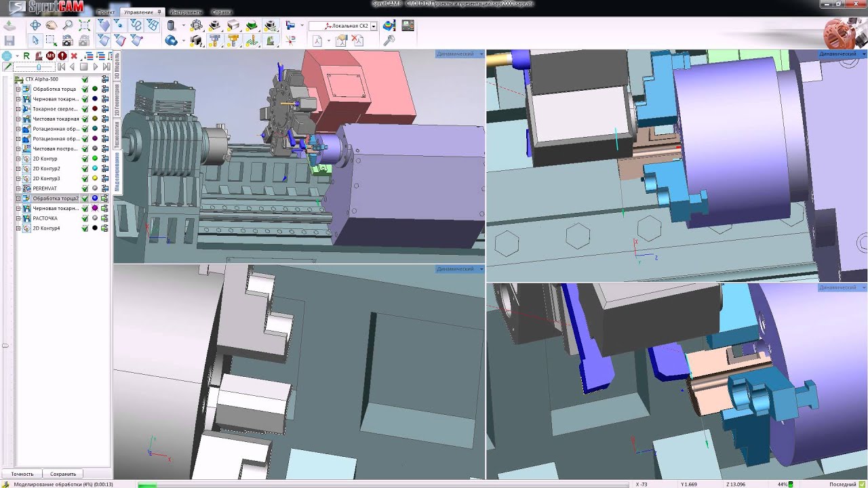Click the red M1 stop icon

(x=51, y=56)
